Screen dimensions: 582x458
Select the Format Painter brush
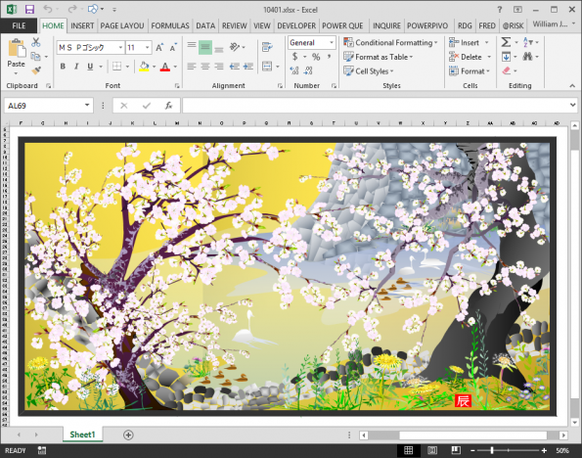(x=36, y=70)
